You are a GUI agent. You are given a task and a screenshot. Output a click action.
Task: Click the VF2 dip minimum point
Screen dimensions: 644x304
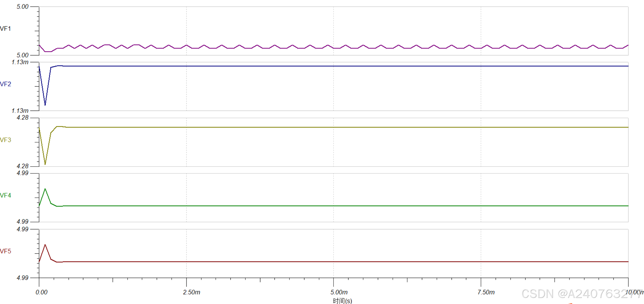[x=45, y=105]
